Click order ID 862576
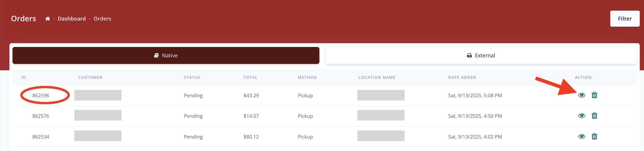 tap(41, 116)
